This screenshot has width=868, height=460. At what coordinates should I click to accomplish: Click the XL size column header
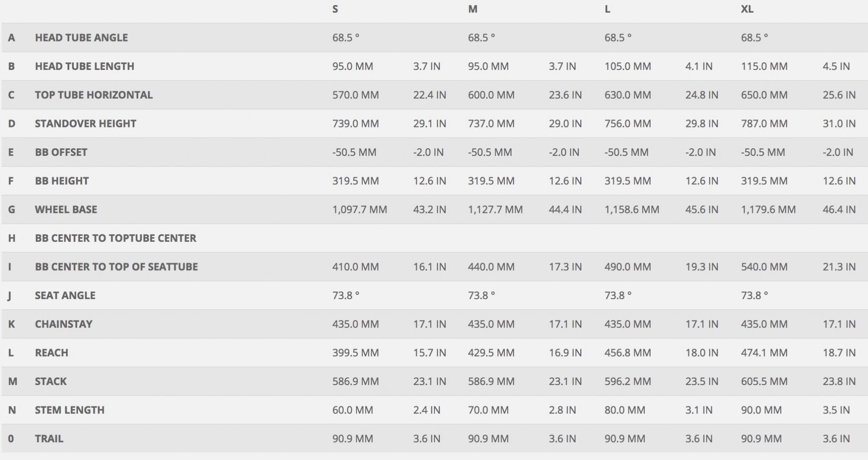click(x=747, y=9)
